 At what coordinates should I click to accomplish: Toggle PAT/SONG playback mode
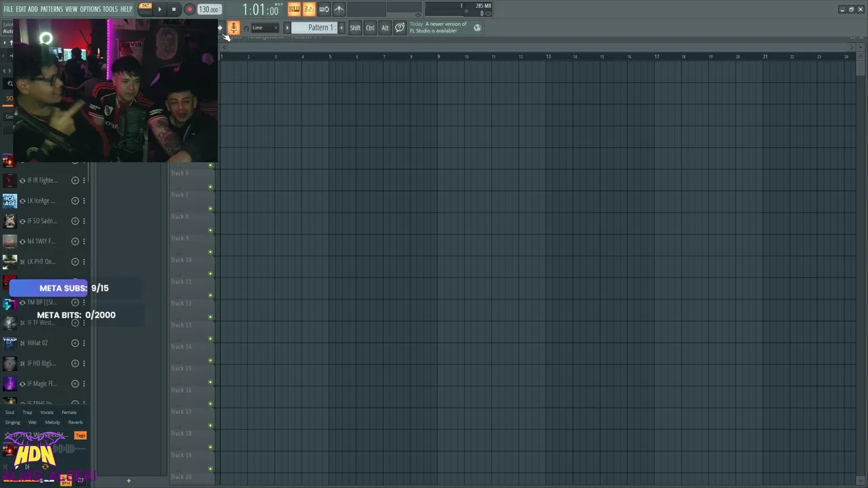pyautogui.click(x=145, y=9)
